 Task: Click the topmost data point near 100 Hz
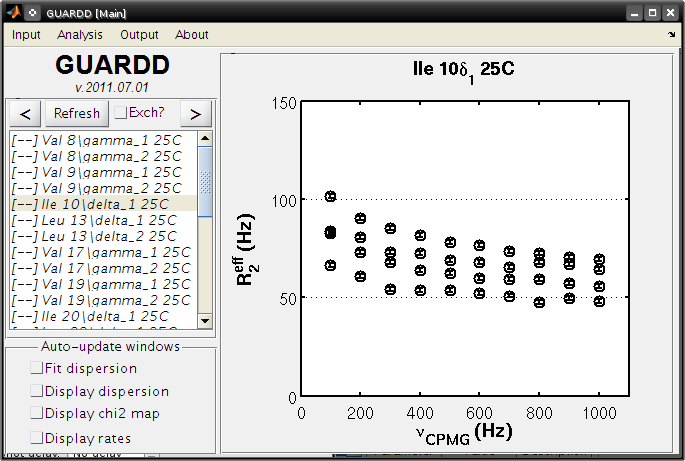331,196
